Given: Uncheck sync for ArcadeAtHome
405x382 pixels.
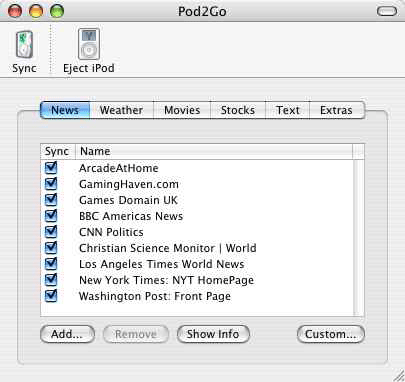Looking at the screenshot, I should click(x=51, y=168).
